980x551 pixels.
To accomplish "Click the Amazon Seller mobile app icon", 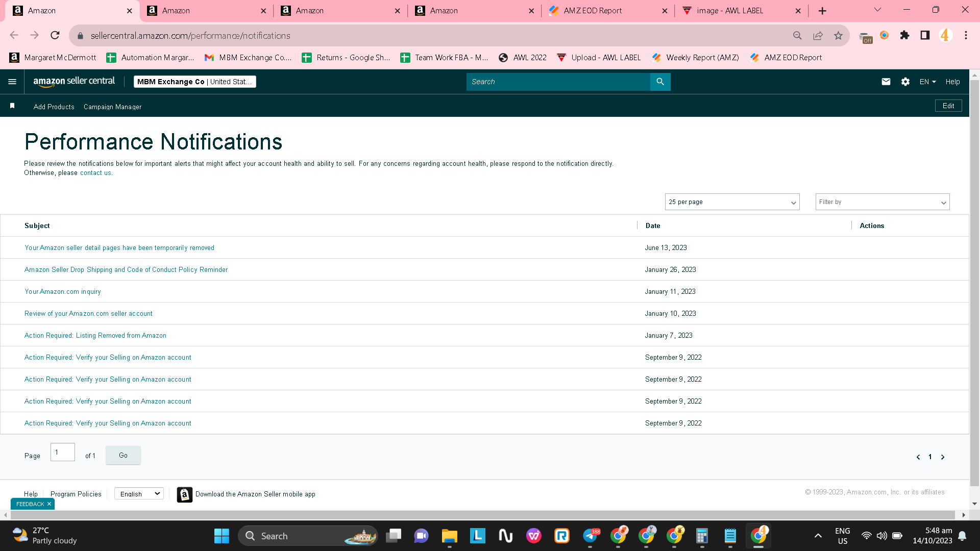I will coord(185,494).
